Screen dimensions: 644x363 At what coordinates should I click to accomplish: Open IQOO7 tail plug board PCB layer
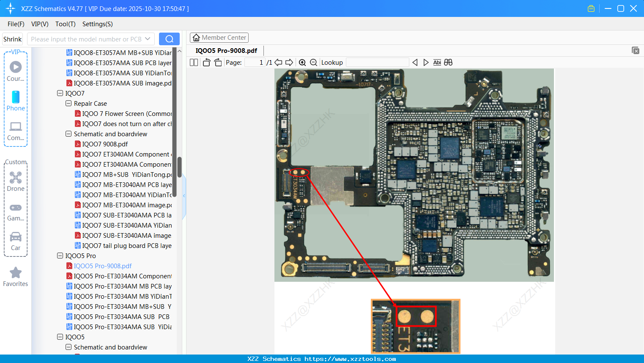tap(123, 245)
